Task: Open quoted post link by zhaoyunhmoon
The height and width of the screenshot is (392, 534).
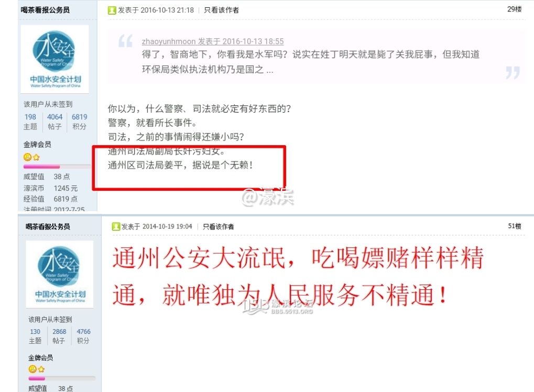Action: pos(213,41)
